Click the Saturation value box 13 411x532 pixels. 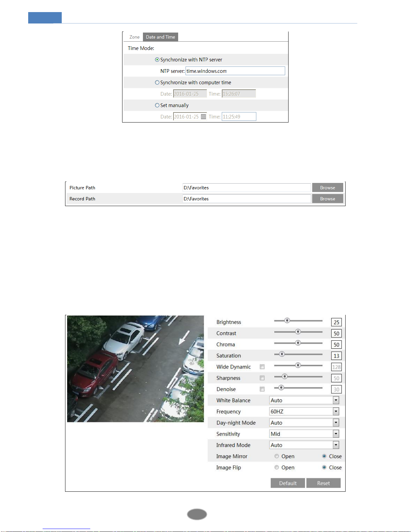(x=336, y=356)
